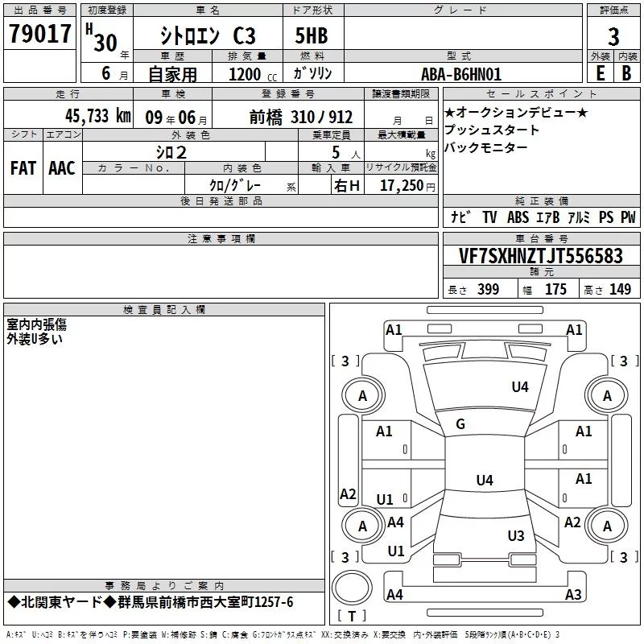Click the 自家用 vehicle history field

172,73
